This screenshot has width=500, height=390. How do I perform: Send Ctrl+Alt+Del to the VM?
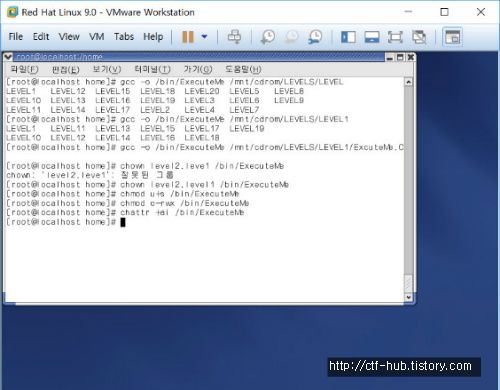point(234,37)
